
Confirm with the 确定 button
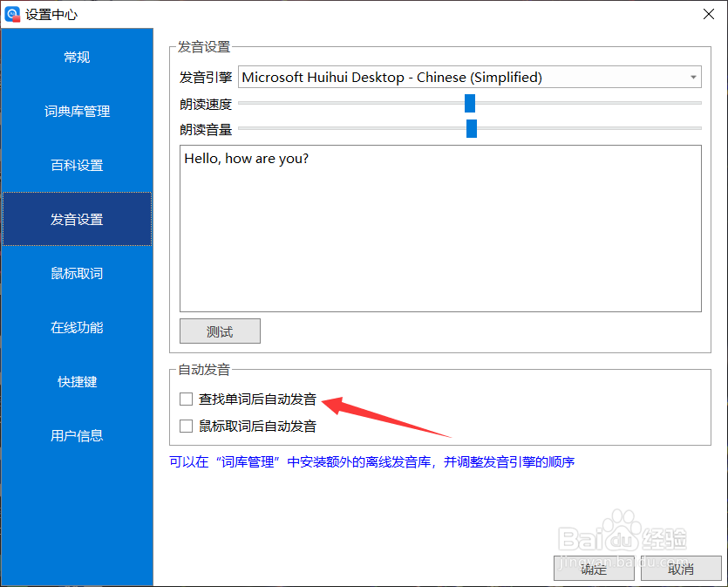pos(594,568)
